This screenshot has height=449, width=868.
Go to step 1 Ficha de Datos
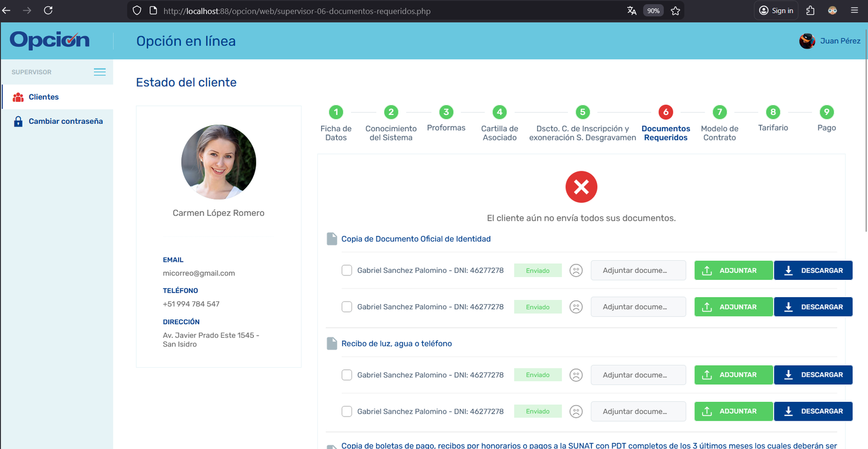[x=336, y=123]
